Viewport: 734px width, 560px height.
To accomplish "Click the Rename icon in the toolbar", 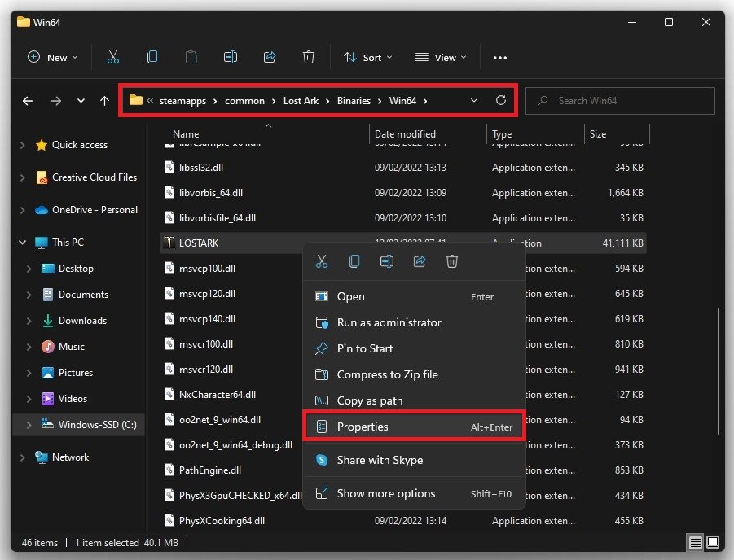I will coord(231,57).
